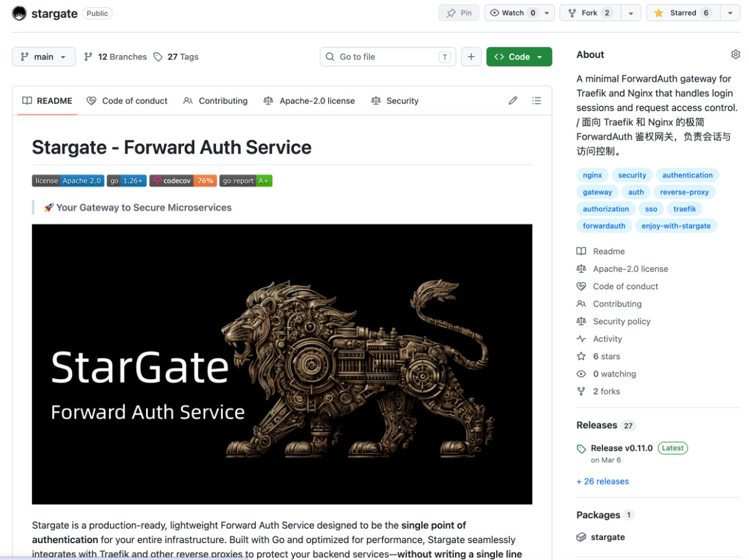The width and height of the screenshot is (749, 560).
Task: Switch to the Contributing tab
Action: coord(215,101)
